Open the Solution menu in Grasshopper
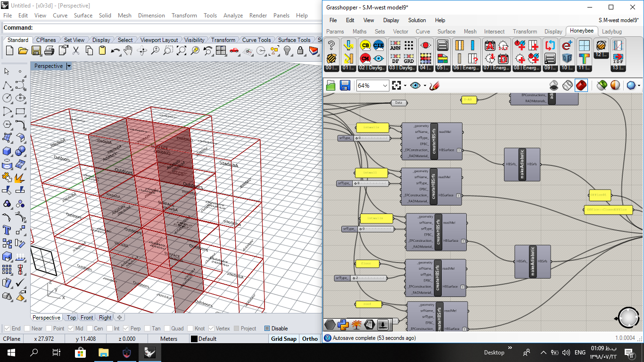644x362 pixels. (417, 20)
